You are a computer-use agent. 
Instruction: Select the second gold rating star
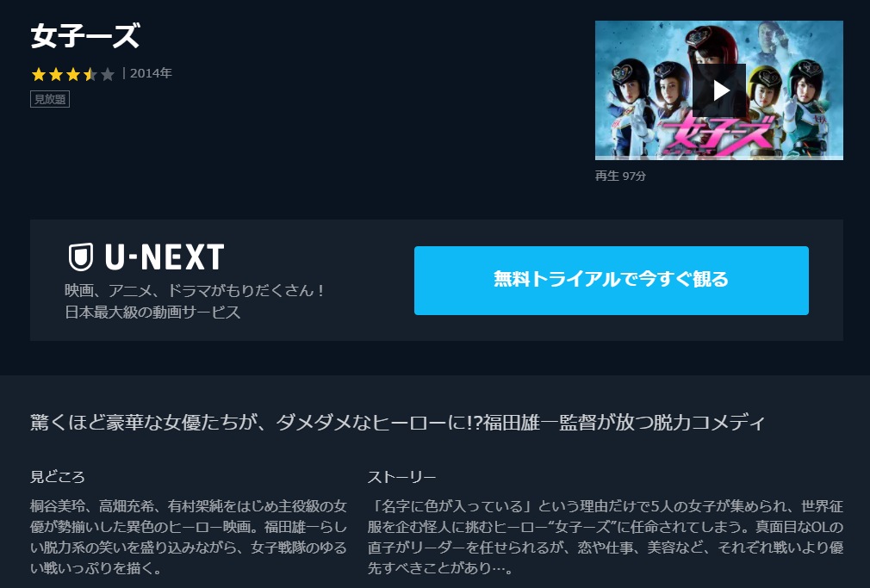pos(55,74)
